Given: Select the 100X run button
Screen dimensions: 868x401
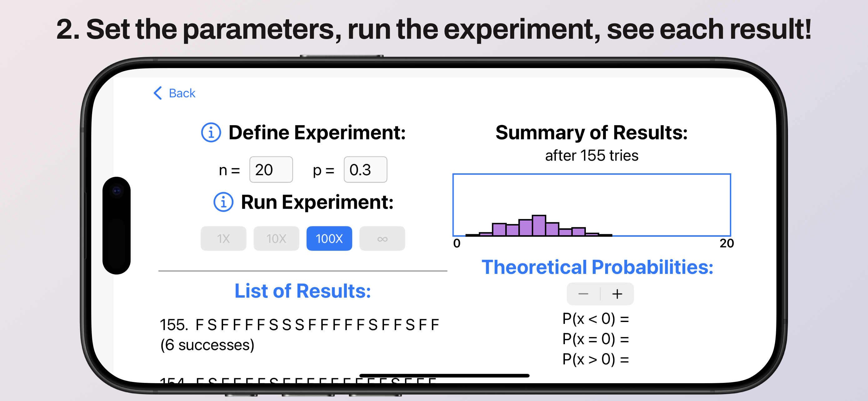Looking at the screenshot, I should (329, 238).
